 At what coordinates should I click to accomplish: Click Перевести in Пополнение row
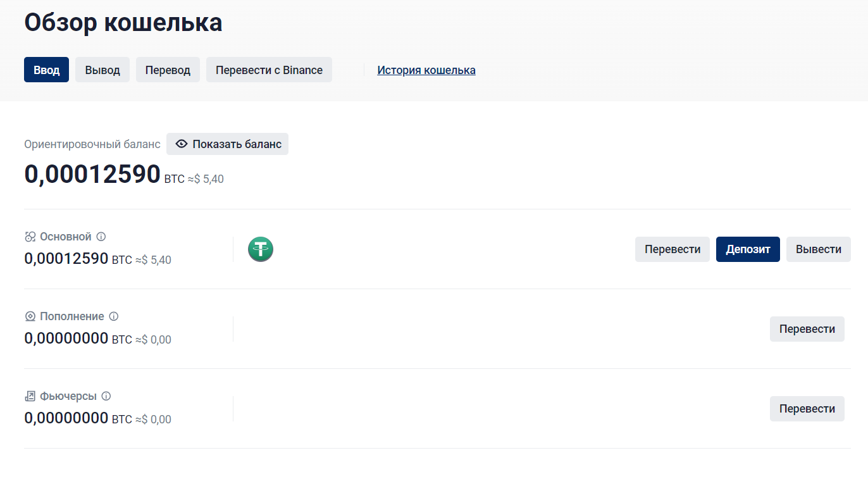point(807,329)
